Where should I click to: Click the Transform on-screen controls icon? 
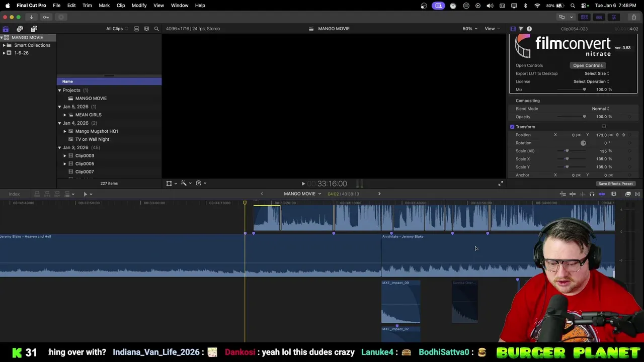604,127
